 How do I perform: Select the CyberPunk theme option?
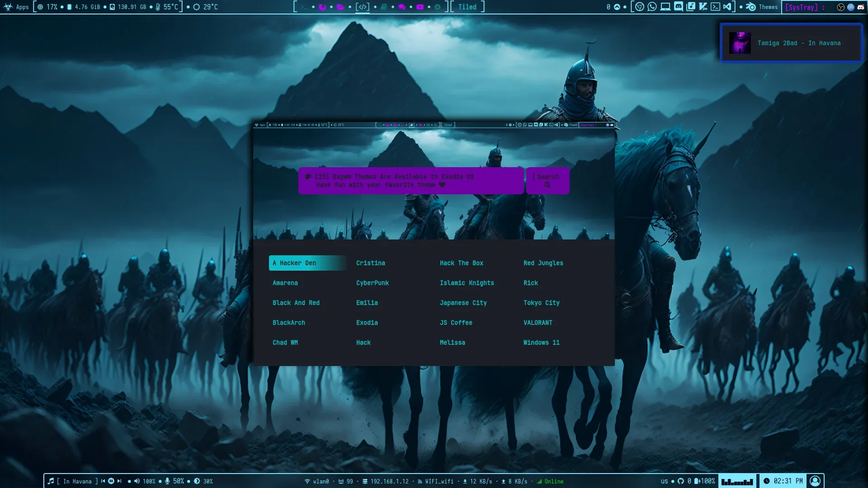(372, 282)
